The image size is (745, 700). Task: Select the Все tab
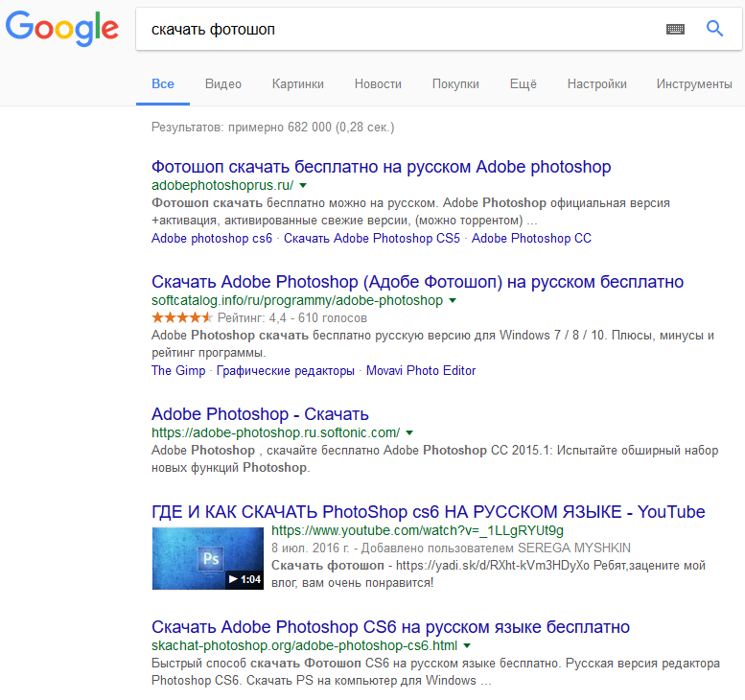coord(162,84)
